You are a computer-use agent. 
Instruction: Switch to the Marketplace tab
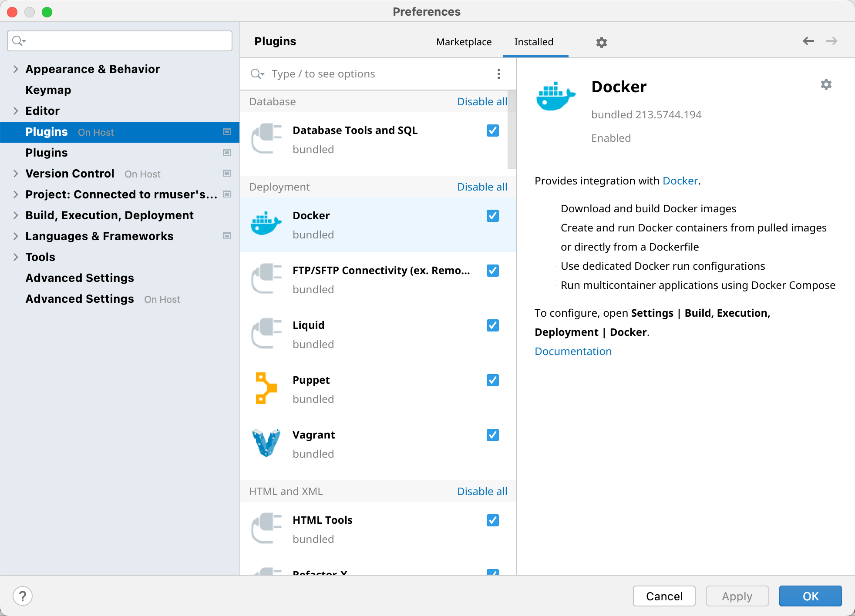[464, 42]
